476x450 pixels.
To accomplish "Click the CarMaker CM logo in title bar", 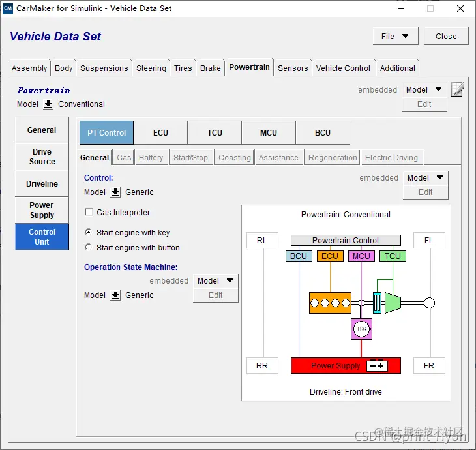I will (8, 8).
